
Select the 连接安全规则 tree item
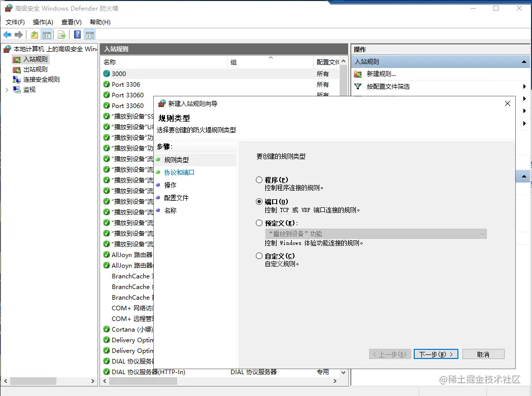(42, 80)
